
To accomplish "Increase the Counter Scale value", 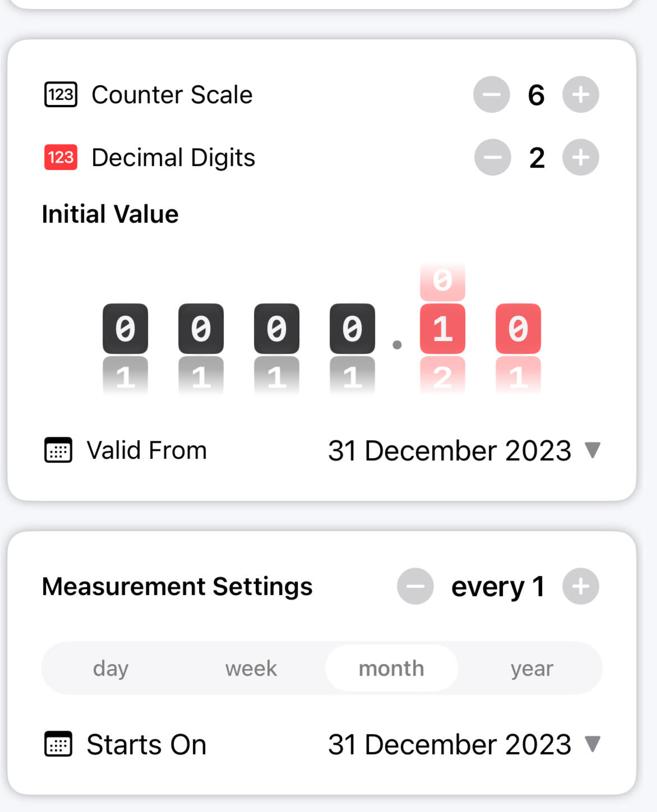I will [x=581, y=95].
